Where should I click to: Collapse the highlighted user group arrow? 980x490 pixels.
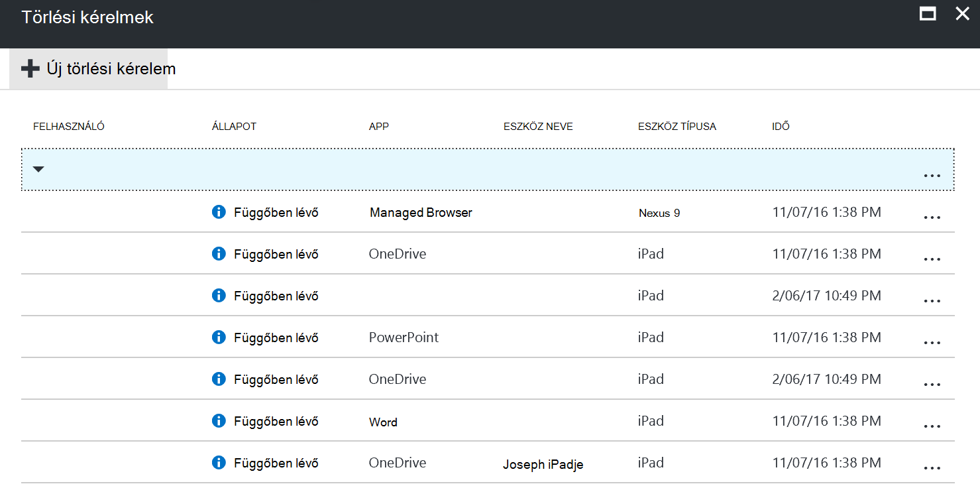[38, 170]
